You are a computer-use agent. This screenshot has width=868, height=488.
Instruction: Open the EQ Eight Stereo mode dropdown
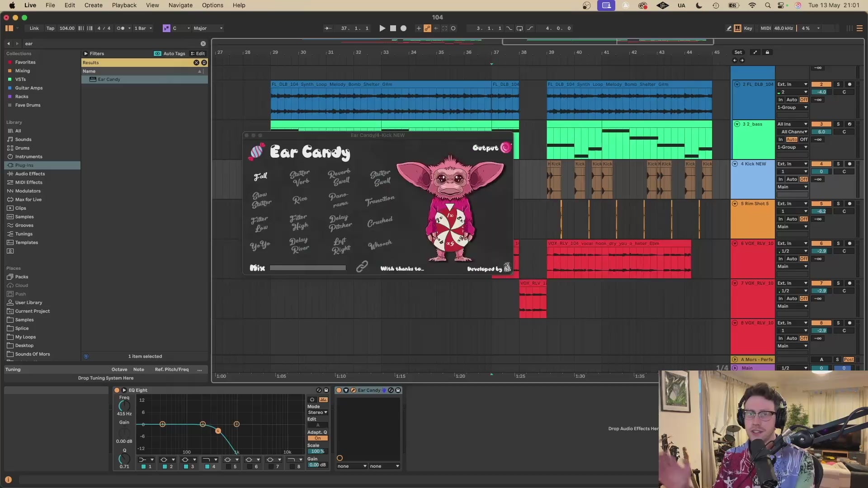pyautogui.click(x=318, y=413)
